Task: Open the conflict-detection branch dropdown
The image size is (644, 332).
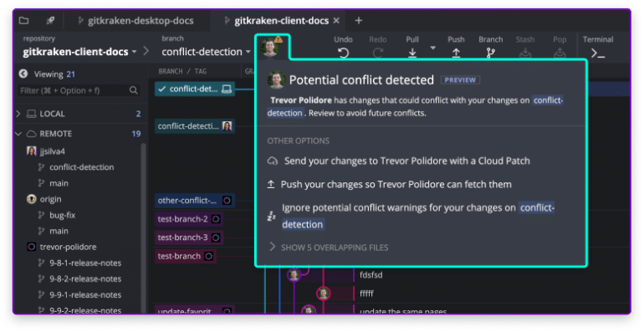Action: pyautogui.click(x=206, y=52)
